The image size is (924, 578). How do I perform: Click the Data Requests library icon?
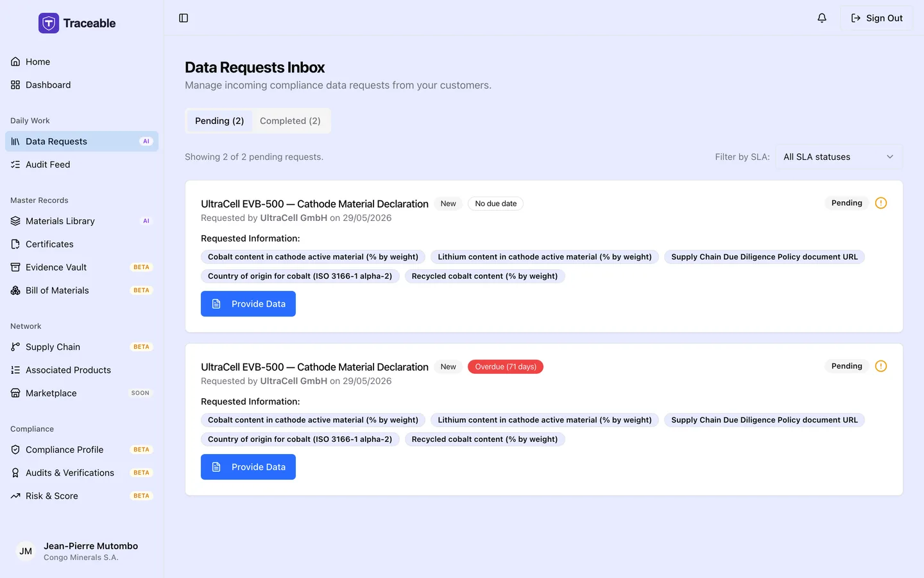point(15,141)
